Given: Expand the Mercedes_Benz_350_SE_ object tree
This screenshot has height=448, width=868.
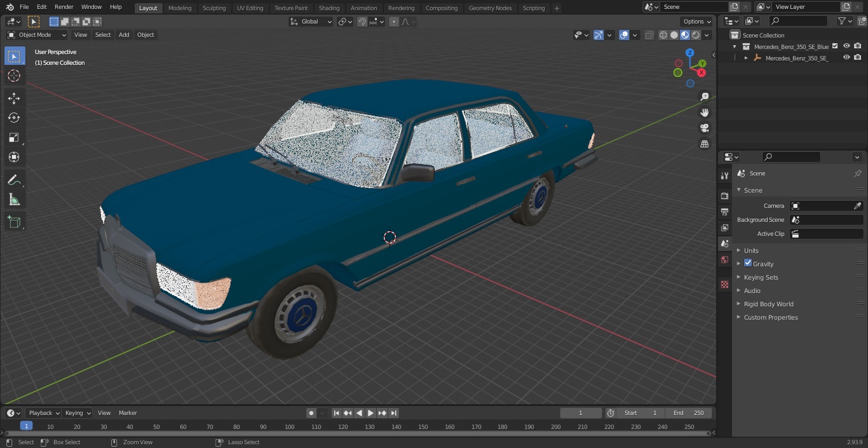Looking at the screenshot, I should pyautogui.click(x=746, y=58).
